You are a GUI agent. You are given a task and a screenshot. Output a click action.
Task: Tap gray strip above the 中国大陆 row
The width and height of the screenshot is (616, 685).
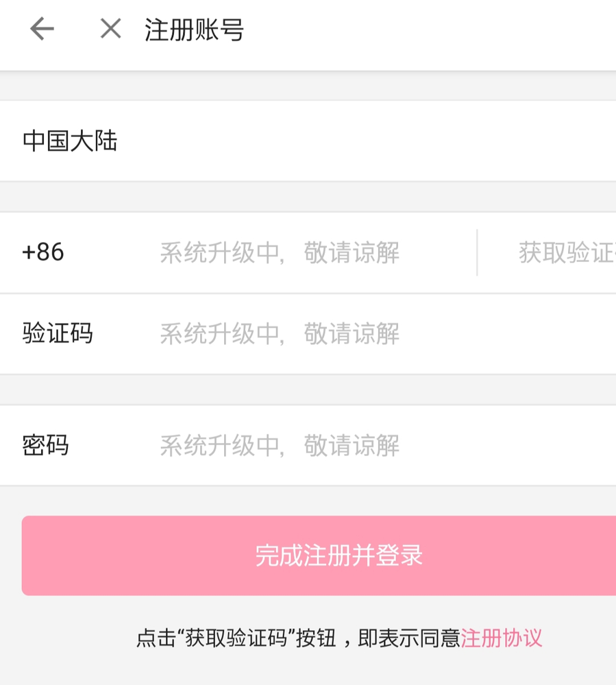pos(308,86)
